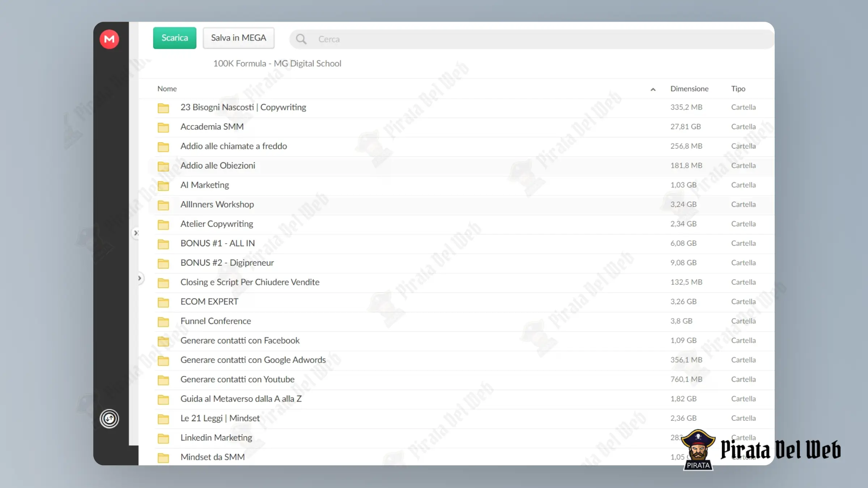Viewport: 868px width, 488px height.
Task: Click folder icon for BONUS #2 - Digipreneur
Action: [x=163, y=264]
